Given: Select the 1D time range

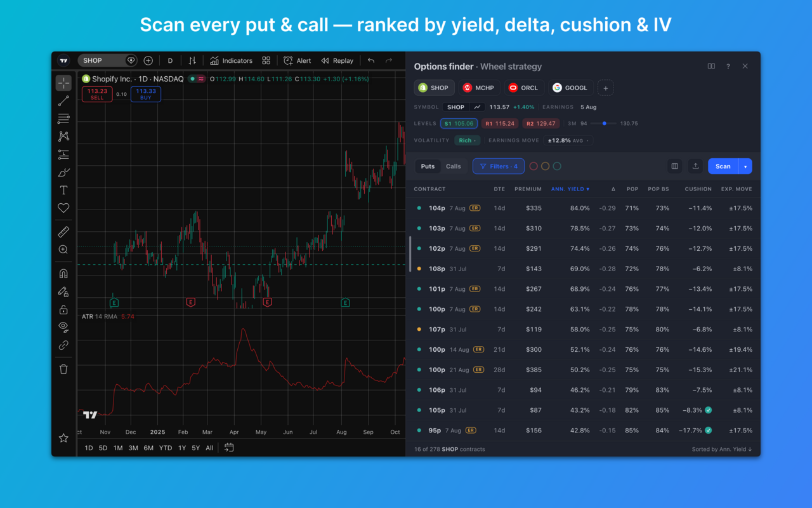Looking at the screenshot, I should (89, 448).
